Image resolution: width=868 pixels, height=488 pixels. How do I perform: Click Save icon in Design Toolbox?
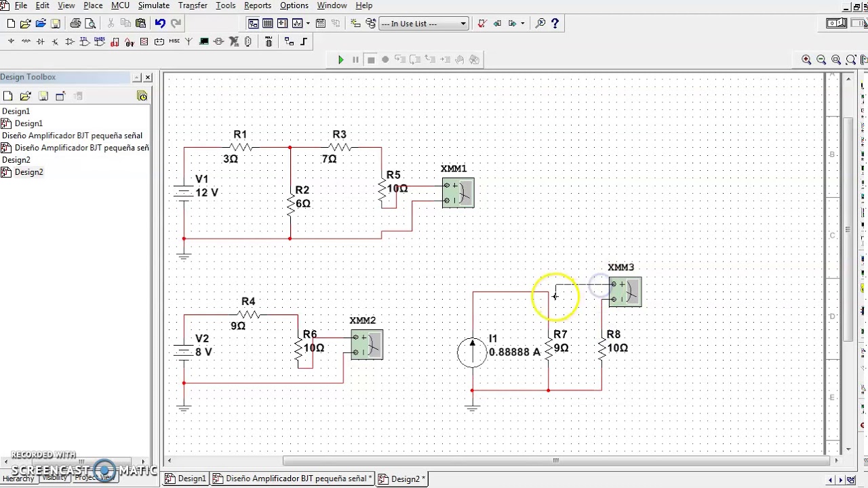[43, 96]
